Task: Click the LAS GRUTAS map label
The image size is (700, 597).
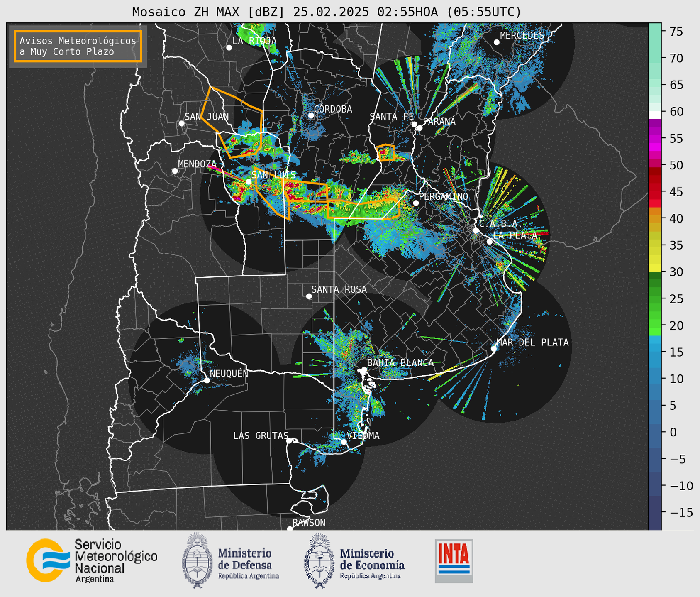Action: pyautogui.click(x=261, y=436)
